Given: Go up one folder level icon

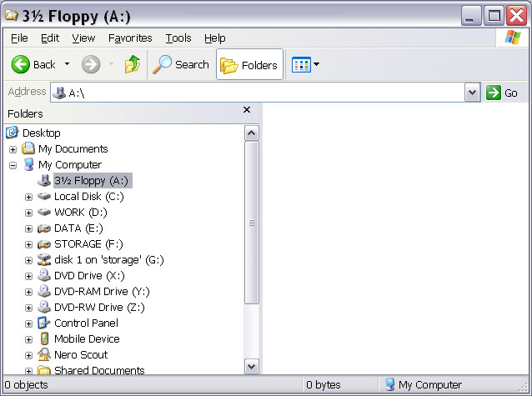Looking at the screenshot, I should [133, 64].
